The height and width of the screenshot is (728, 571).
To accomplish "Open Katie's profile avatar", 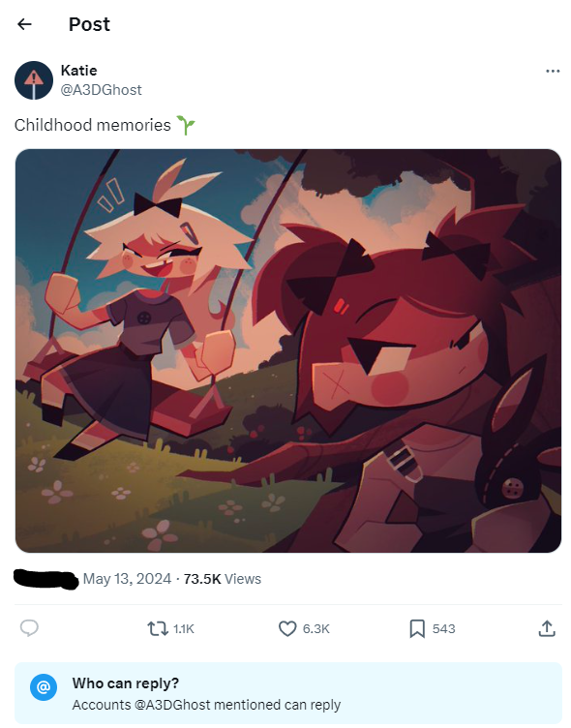I will pyautogui.click(x=34, y=80).
